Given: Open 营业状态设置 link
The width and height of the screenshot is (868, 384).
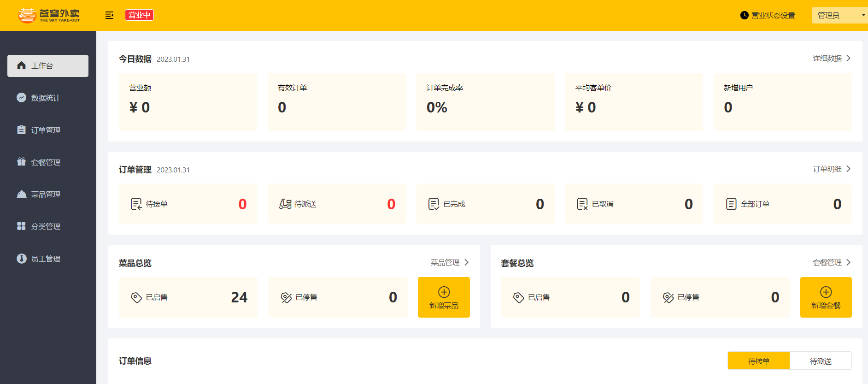Looking at the screenshot, I should [x=773, y=15].
